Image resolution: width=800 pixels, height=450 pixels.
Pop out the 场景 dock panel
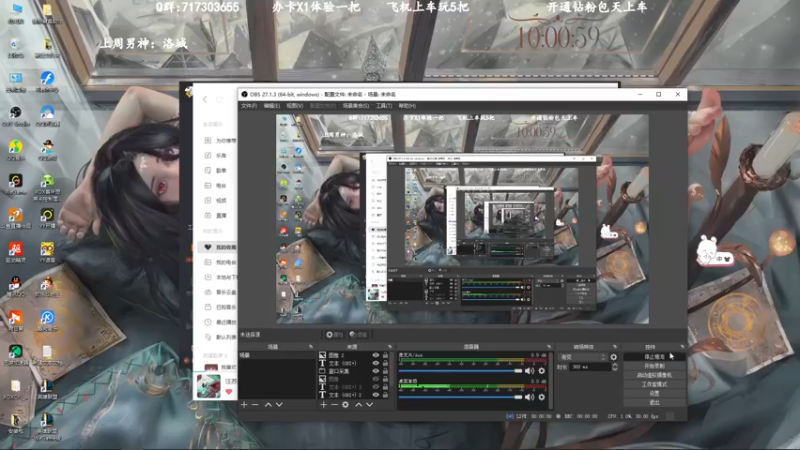[x=311, y=347]
